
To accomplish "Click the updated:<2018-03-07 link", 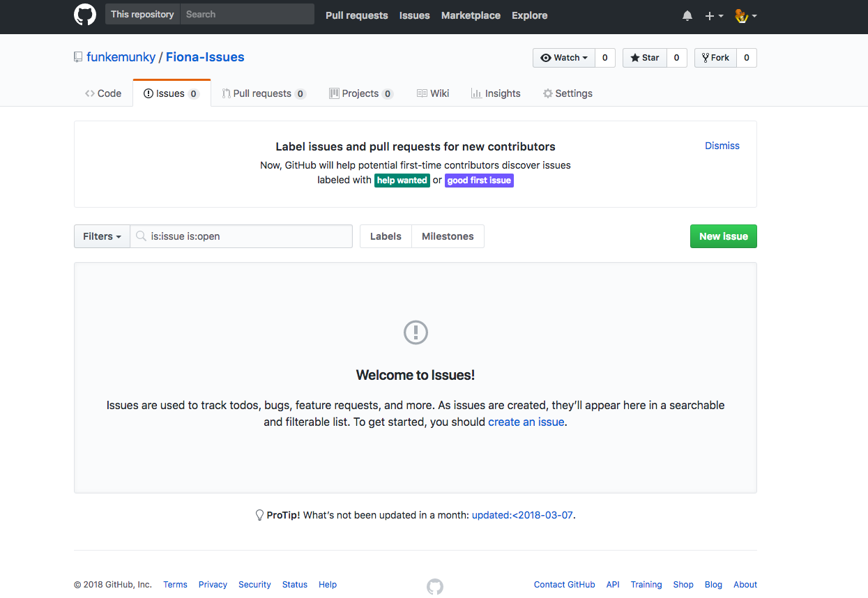I will click(522, 515).
